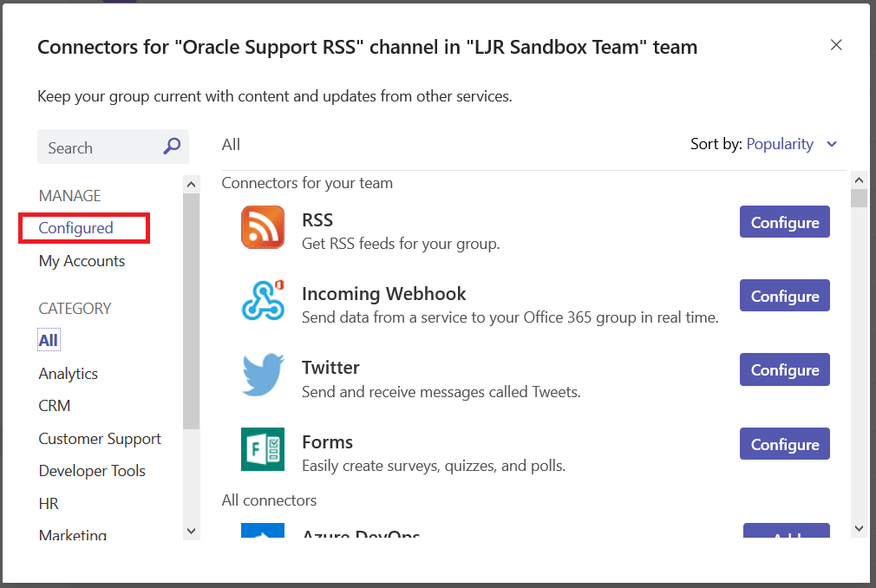Click the Sort by dropdown chevron

(831, 144)
